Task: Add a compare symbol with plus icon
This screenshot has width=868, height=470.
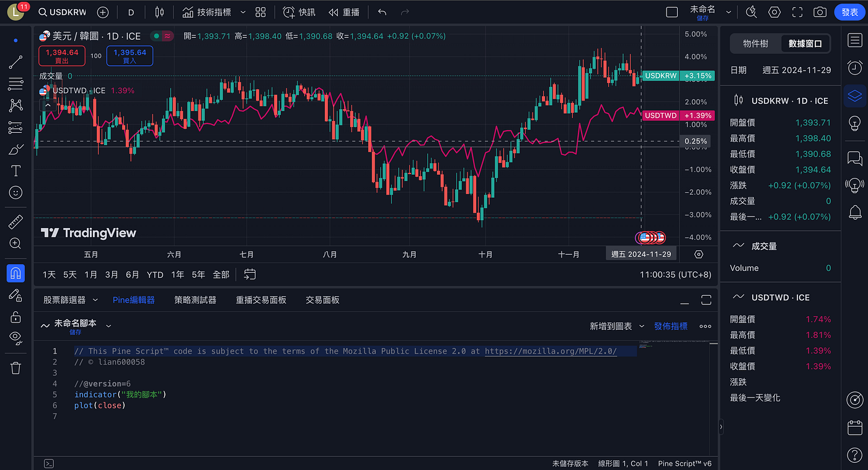Action: (x=103, y=12)
